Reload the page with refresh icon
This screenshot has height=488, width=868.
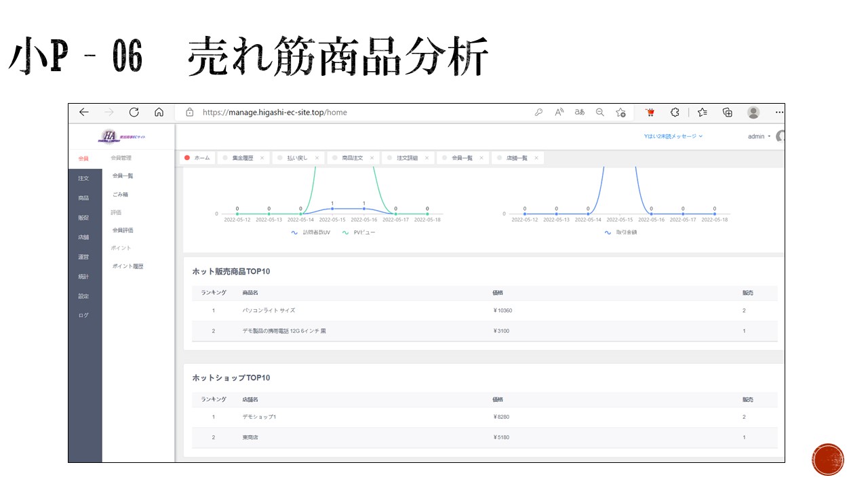click(134, 113)
